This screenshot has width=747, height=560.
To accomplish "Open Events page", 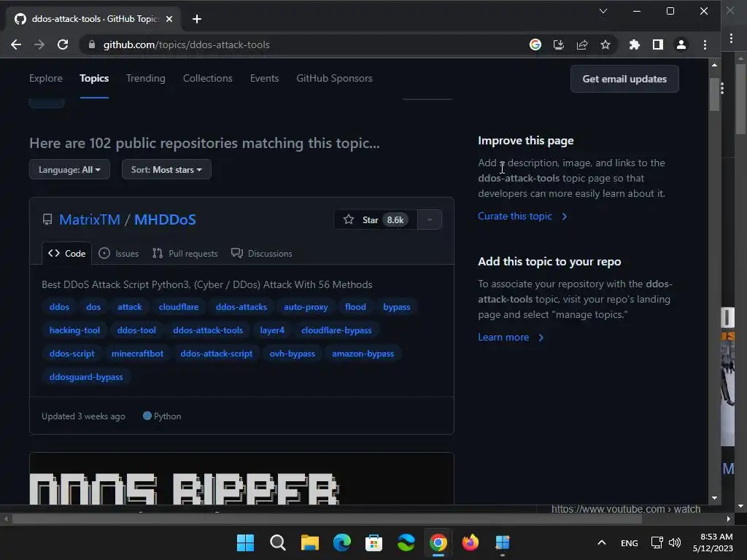I will point(264,78).
